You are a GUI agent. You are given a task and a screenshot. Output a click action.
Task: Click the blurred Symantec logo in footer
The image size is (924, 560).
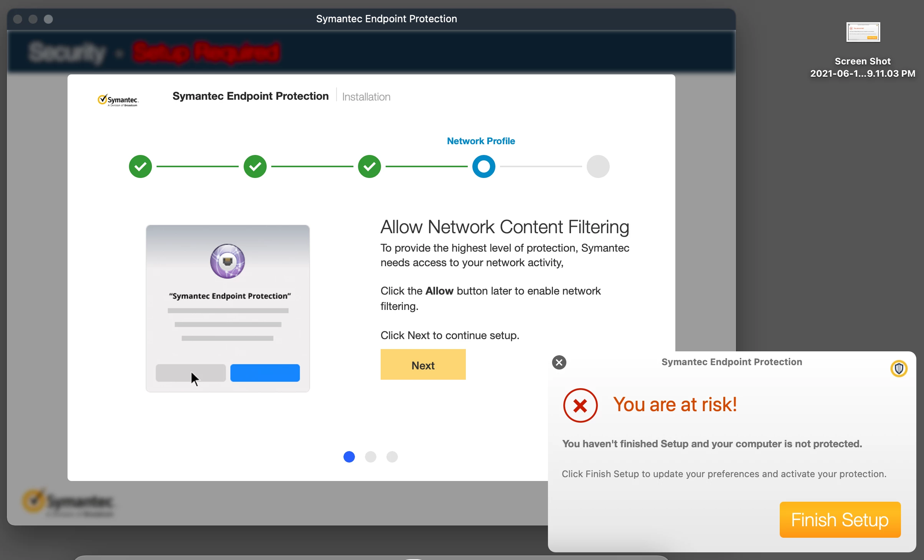tap(68, 503)
